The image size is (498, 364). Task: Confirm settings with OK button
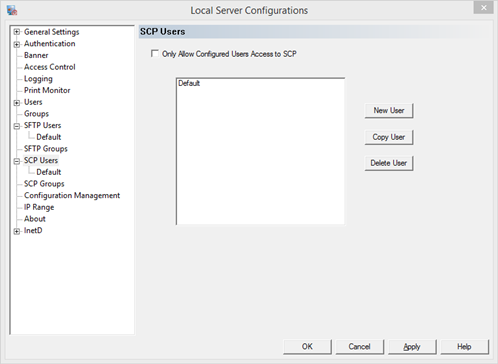point(307,347)
